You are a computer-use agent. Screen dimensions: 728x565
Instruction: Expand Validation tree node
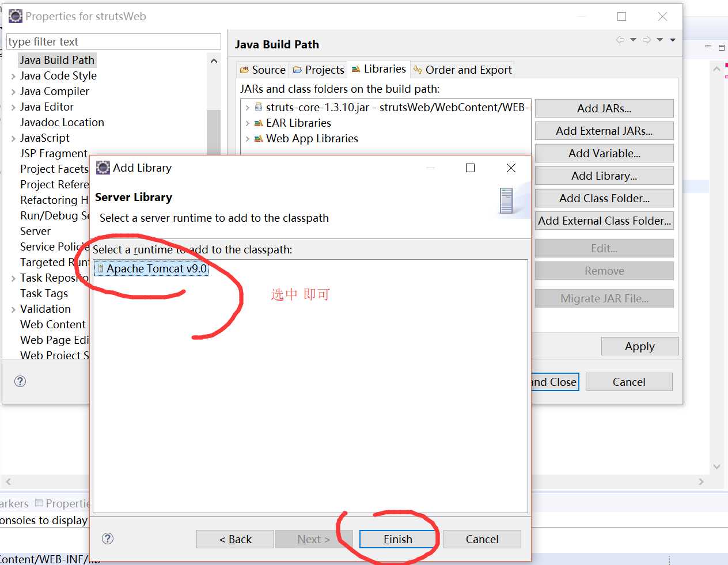[13, 309]
